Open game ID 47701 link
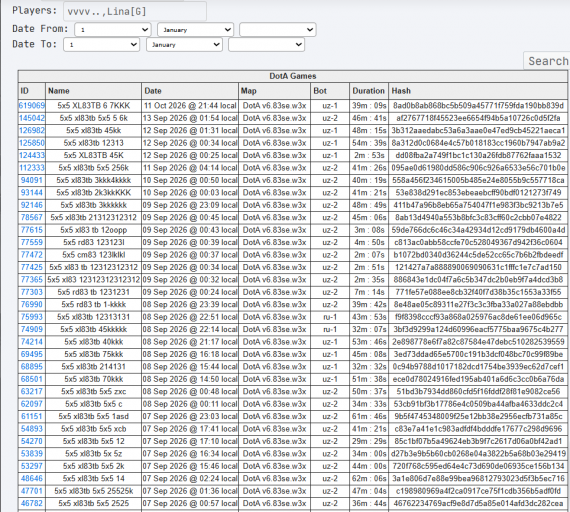This screenshot has height=512, width=570. [32, 491]
